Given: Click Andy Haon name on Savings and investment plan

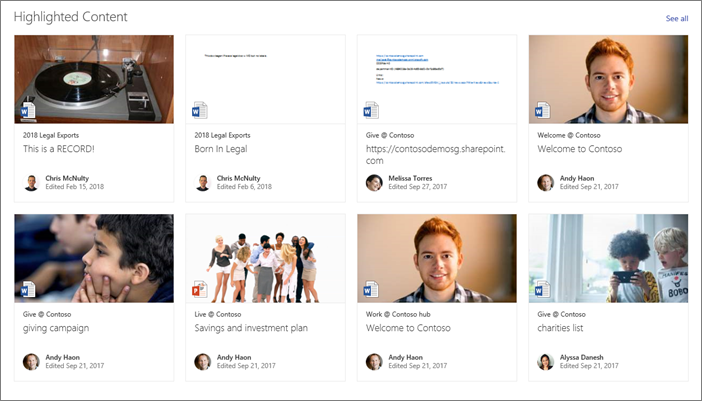Looking at the screenshot, I should tap(234, 357).
